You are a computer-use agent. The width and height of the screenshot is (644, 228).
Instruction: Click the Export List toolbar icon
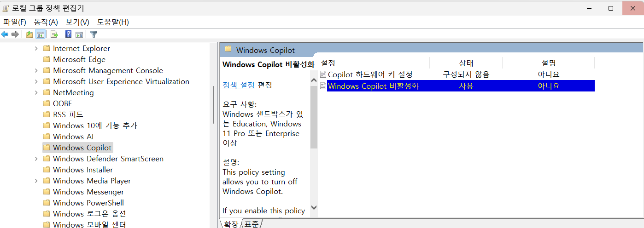[x=54, y=34]
